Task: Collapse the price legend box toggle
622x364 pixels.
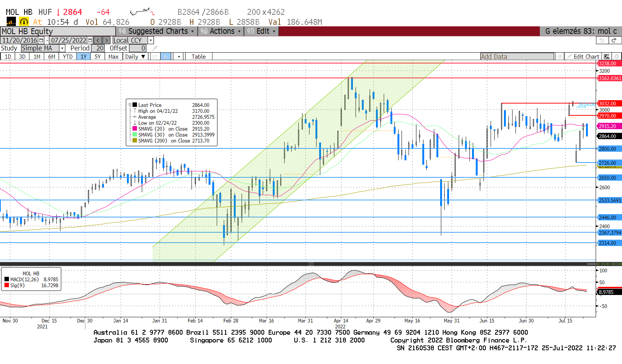Action: click(130, 105)
